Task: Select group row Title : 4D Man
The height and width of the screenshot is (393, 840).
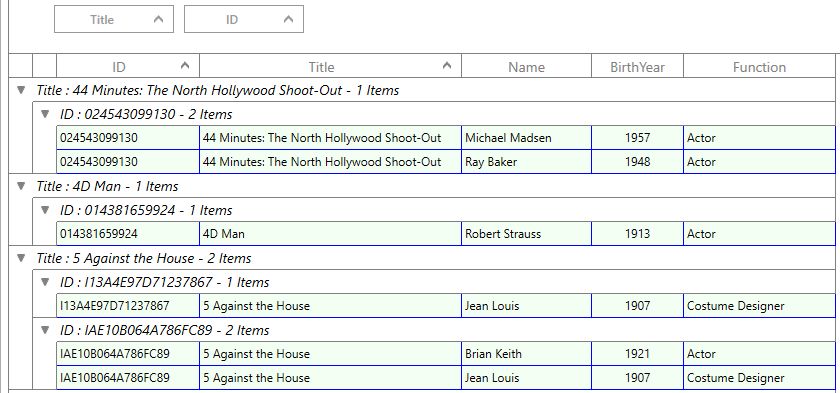Action: (422, 186)
